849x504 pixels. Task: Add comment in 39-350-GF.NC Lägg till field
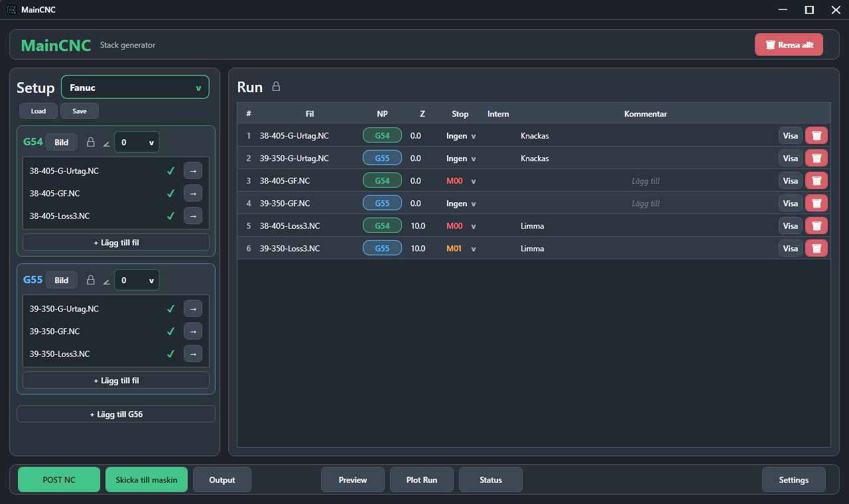pos(645,204)
